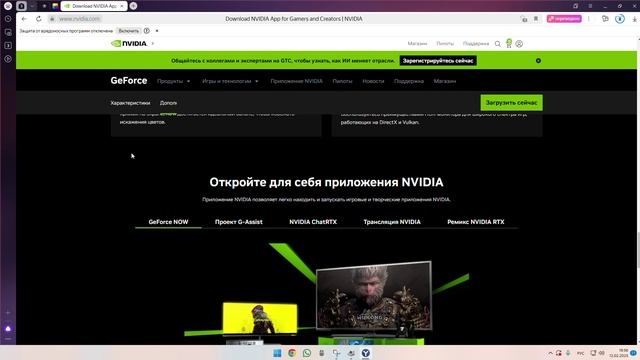Screen dimensions: 640x360
Task: Click Зарегистрируйтесь сейчас button
Action: [x=438, y=60]
